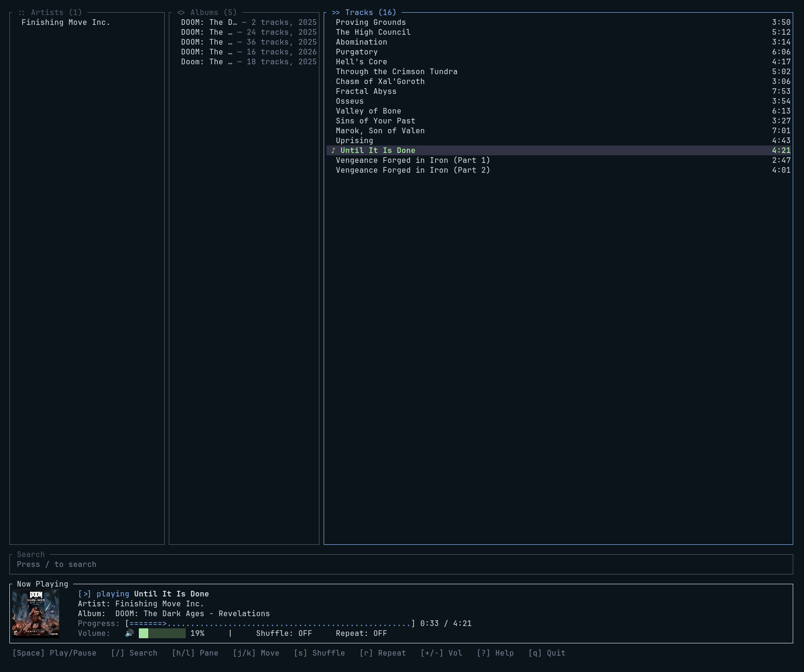Select track Chasm of Xal'Goroth
Viewport: 804px width, 672px height.
point(559,82)
